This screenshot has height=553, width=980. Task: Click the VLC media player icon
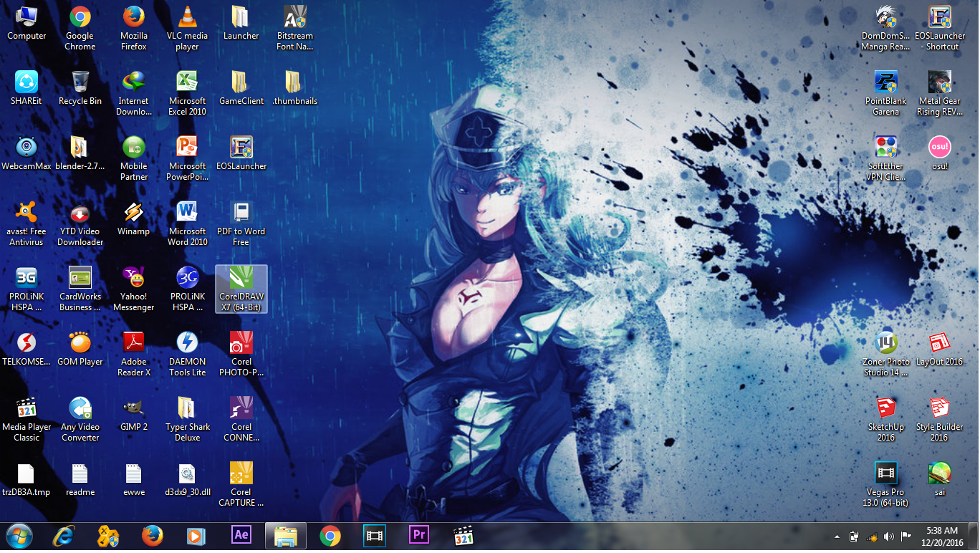click(187, 29)
